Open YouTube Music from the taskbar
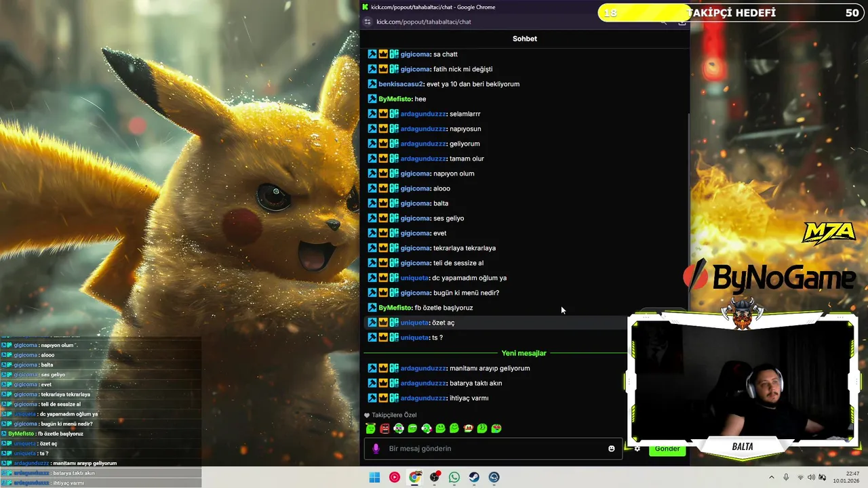868x488 pixels. coord(395,477)
